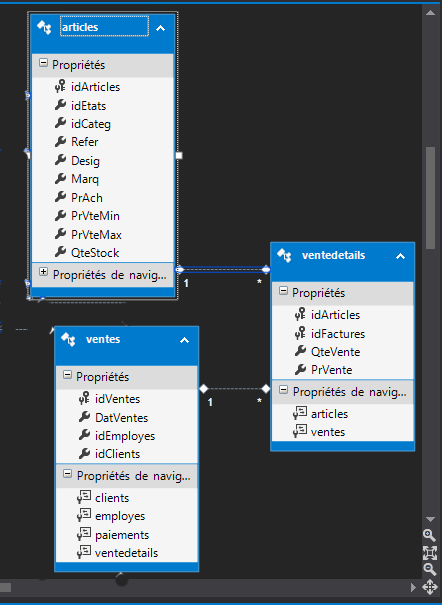Image resolution: width=442 pixels, height=605 pixels.
Task: Collapse the ventes entity with chevron
Action: click(184, 340)
